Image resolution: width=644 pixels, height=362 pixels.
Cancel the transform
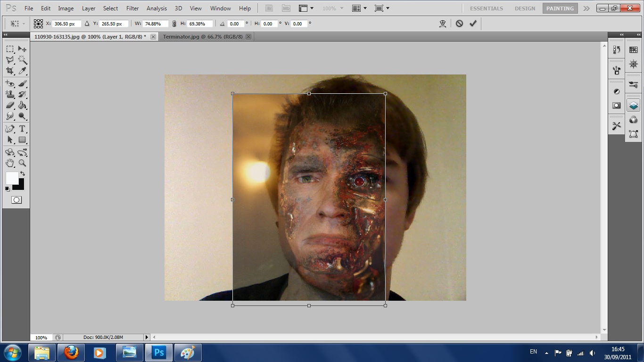coord(459,24)
